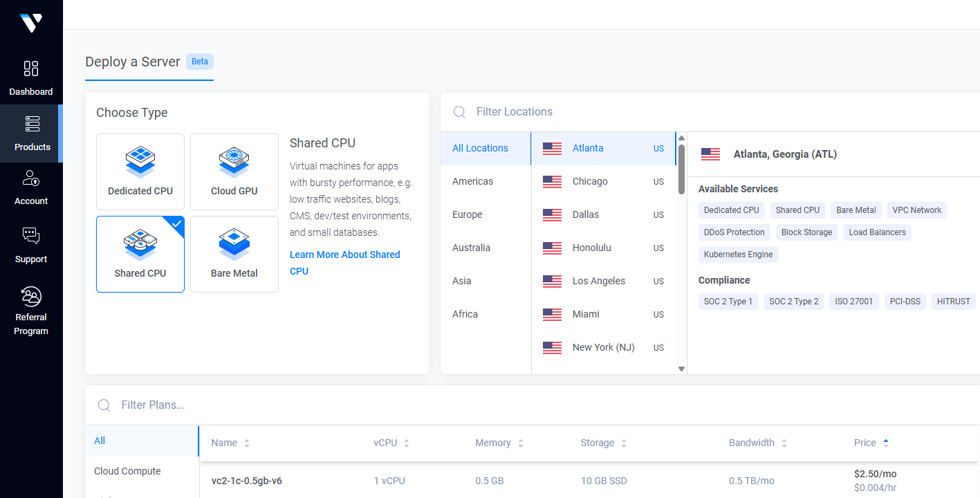Select the Bare Metal server type
The height and width of the screenshot is (498, 980).
(x=234, y=254)
